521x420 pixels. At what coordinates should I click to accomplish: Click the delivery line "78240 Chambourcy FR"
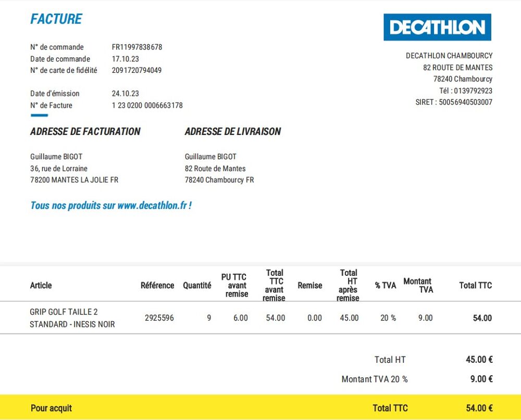pos(219,180)
